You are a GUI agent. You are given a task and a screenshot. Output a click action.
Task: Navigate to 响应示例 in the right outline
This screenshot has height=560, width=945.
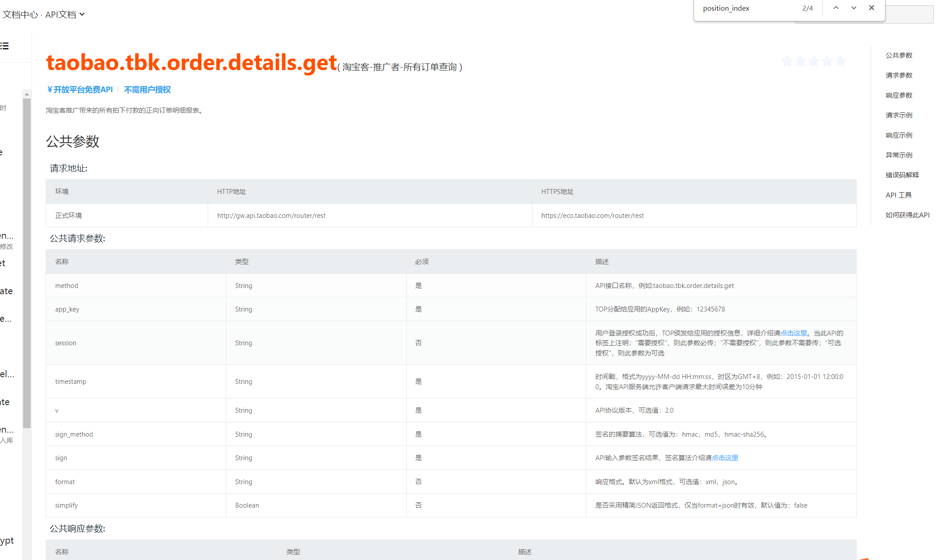pyautogui.click(x=899, y=135)
